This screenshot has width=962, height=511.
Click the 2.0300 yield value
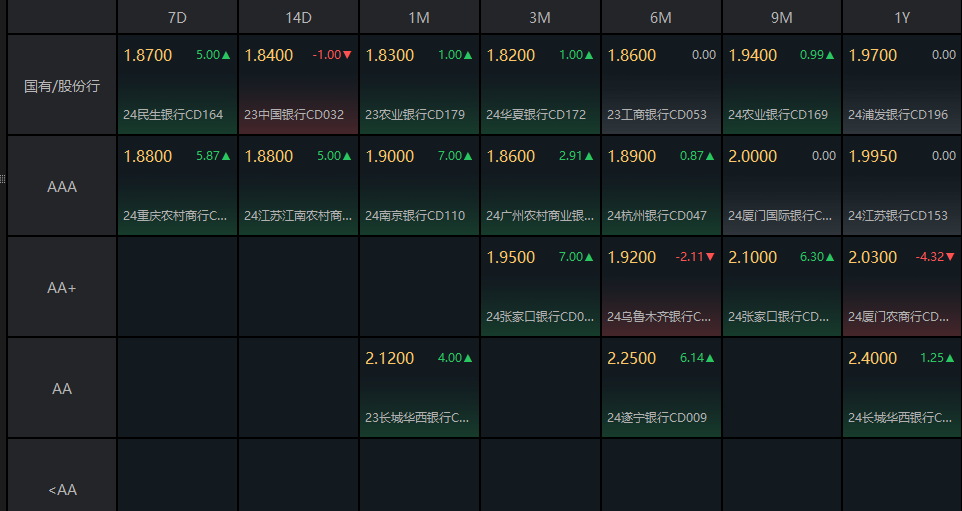[x=872, y=257]
